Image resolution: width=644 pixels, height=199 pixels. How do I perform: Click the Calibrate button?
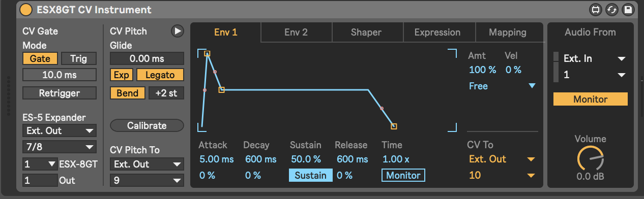(x=147, y=125)
